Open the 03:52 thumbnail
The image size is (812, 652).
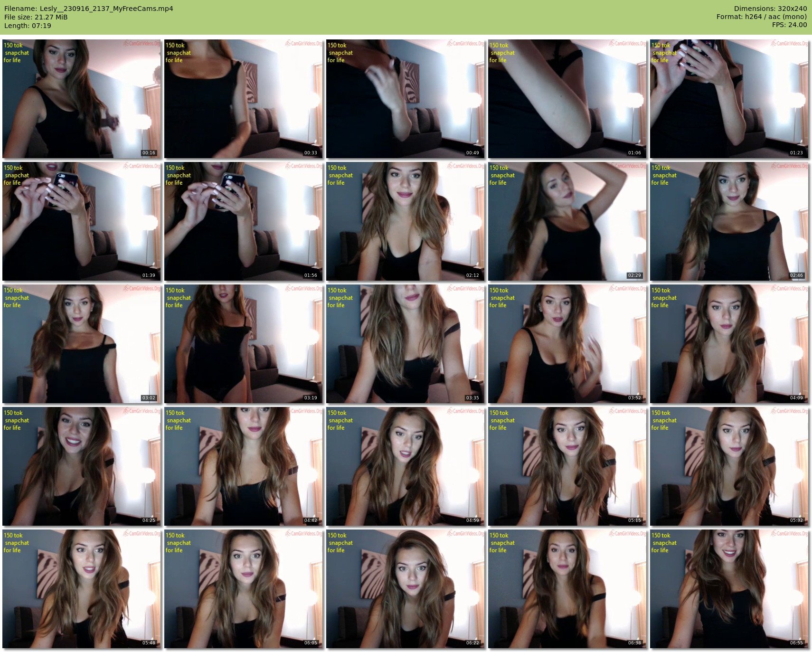tap(567, 343)
